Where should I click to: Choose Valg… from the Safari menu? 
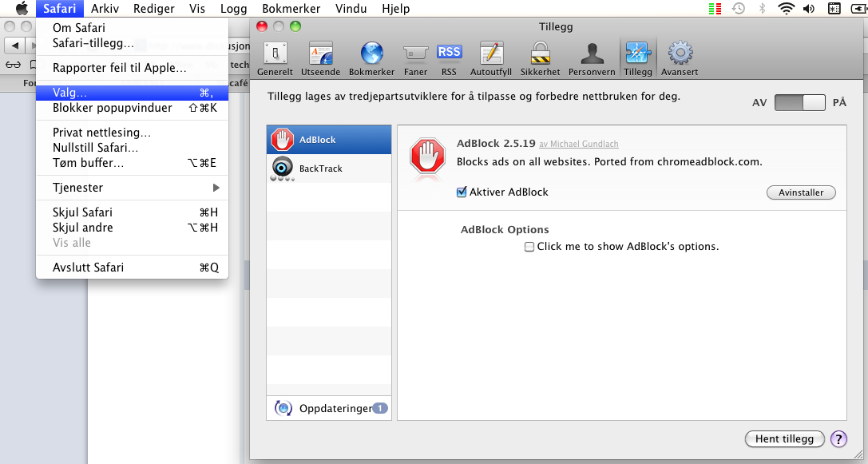tap(133, 93)
